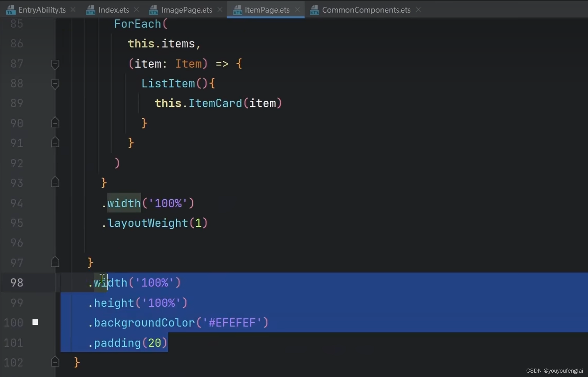Screen dimensions: 588x377
Task: Toggle the fold end marker at line 91
Action: 55,142
